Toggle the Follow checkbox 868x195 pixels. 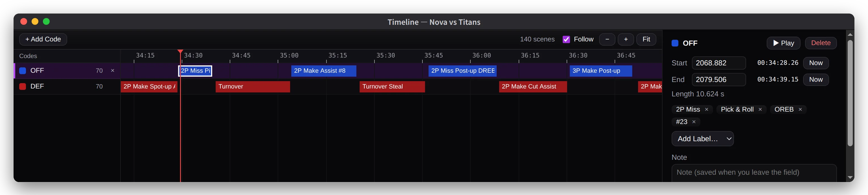[x=566, y=39]
